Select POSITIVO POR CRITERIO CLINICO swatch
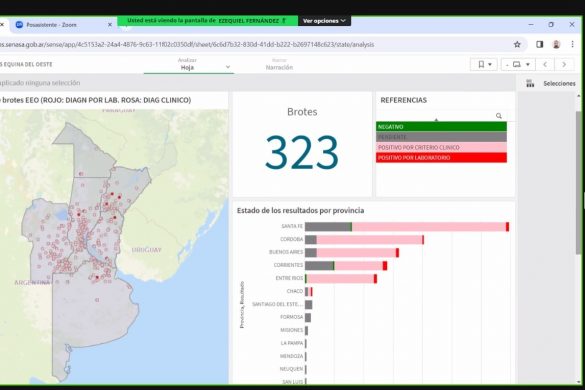 click(441, 147)
